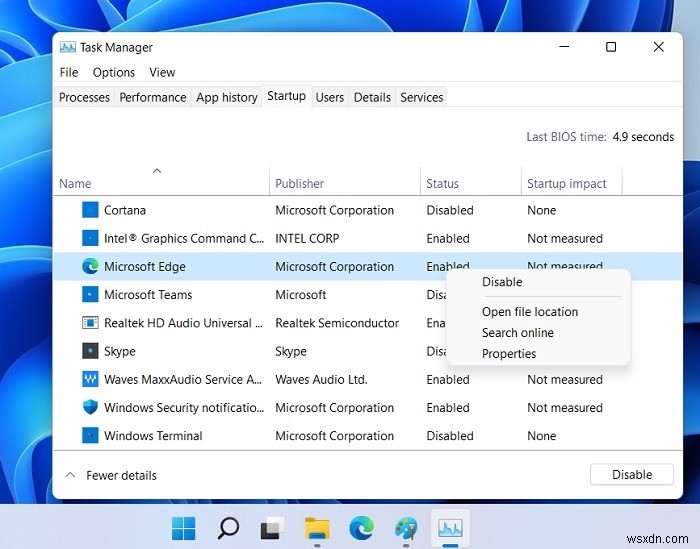The height and width of the screenshot is (549, 700).
Task: Open Search from the taskbar
Action: (x=228, y=528)
